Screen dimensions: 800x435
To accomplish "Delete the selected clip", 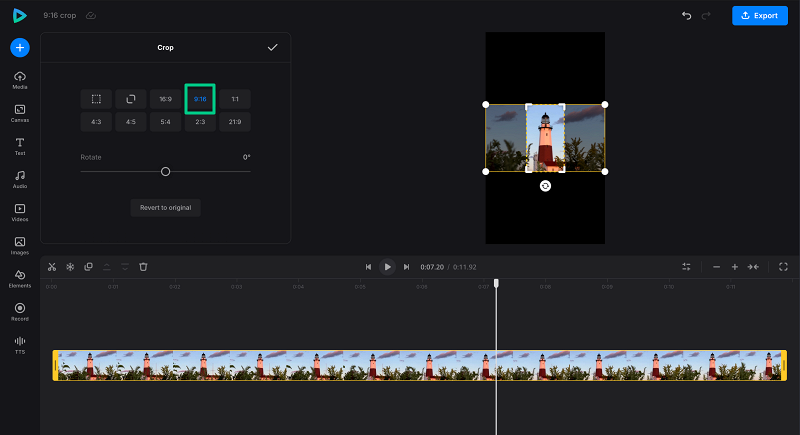I will 143,267.
